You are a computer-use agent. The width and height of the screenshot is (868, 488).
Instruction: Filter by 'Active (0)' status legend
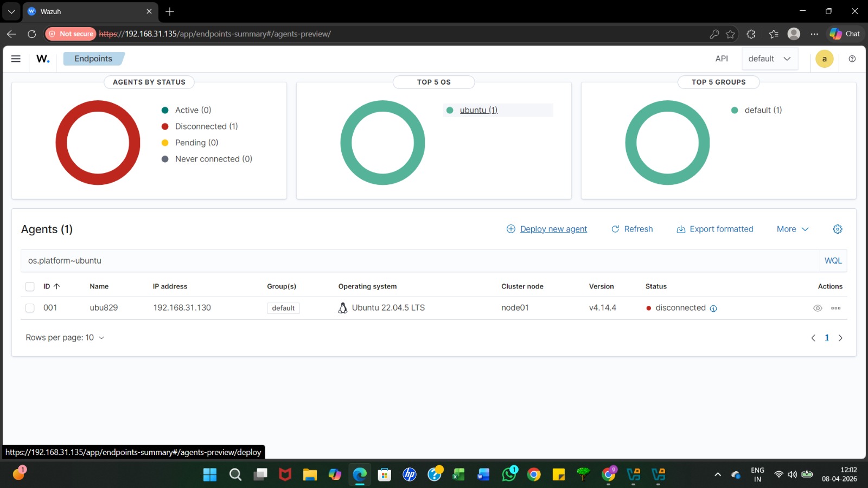tap(193, 110)
